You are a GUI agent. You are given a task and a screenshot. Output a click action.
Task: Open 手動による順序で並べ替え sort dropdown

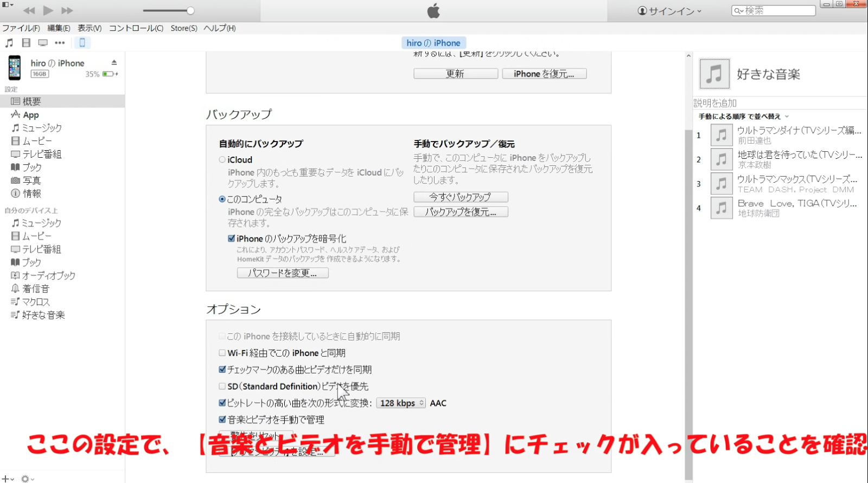point(744,117)
